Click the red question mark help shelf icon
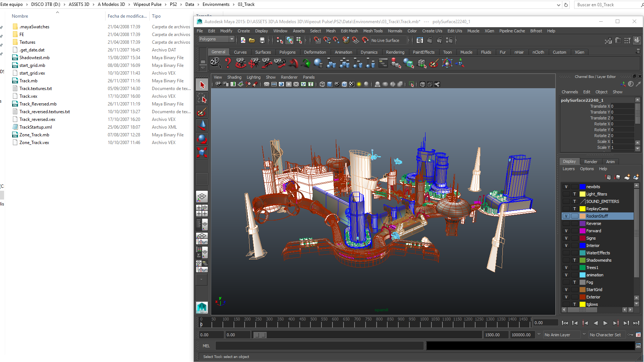The height and width of the screenshot is (362, 644). coord(228,63)
